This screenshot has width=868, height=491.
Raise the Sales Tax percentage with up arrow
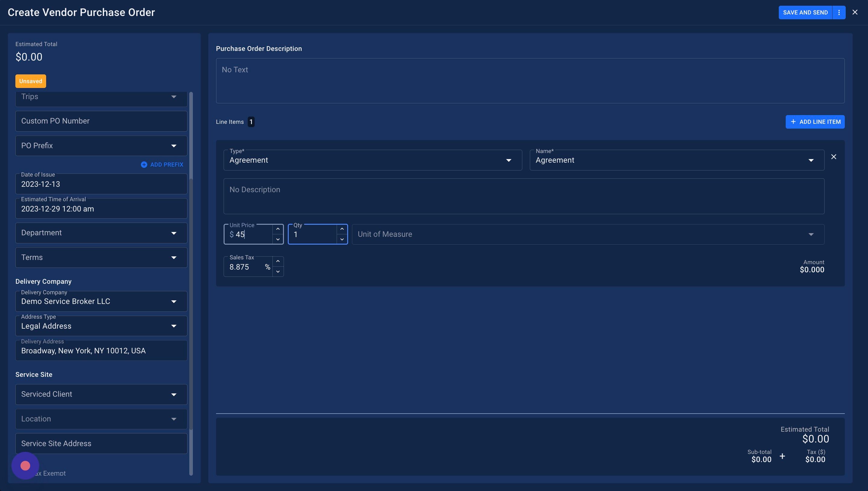point(278,261)
